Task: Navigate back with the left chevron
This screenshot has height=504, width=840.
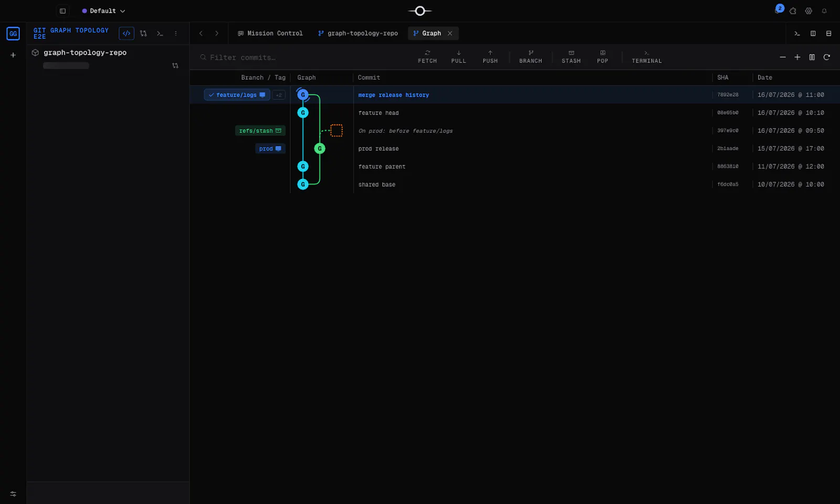Action: 201,33
